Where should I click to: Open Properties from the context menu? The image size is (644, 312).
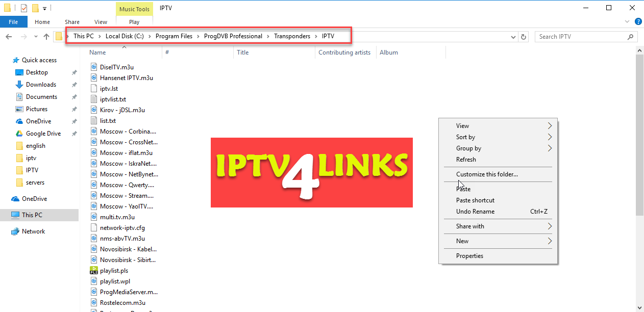tap(498, 255)
